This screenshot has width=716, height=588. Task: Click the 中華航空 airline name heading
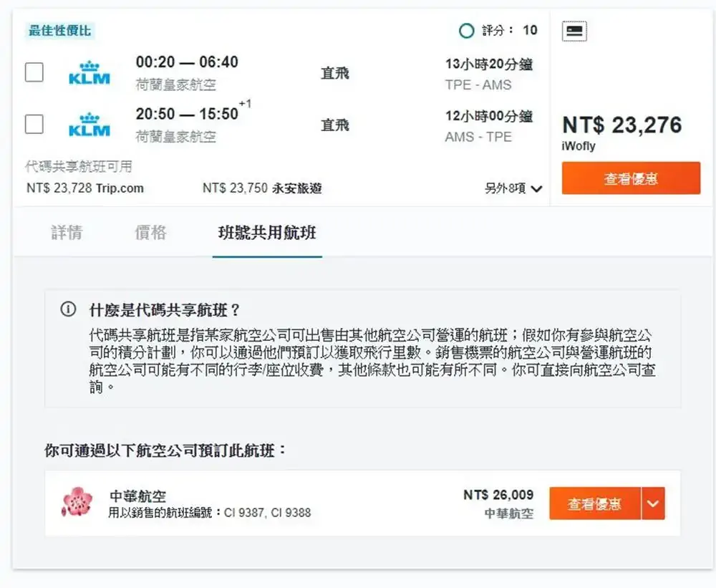coord(137,496)
